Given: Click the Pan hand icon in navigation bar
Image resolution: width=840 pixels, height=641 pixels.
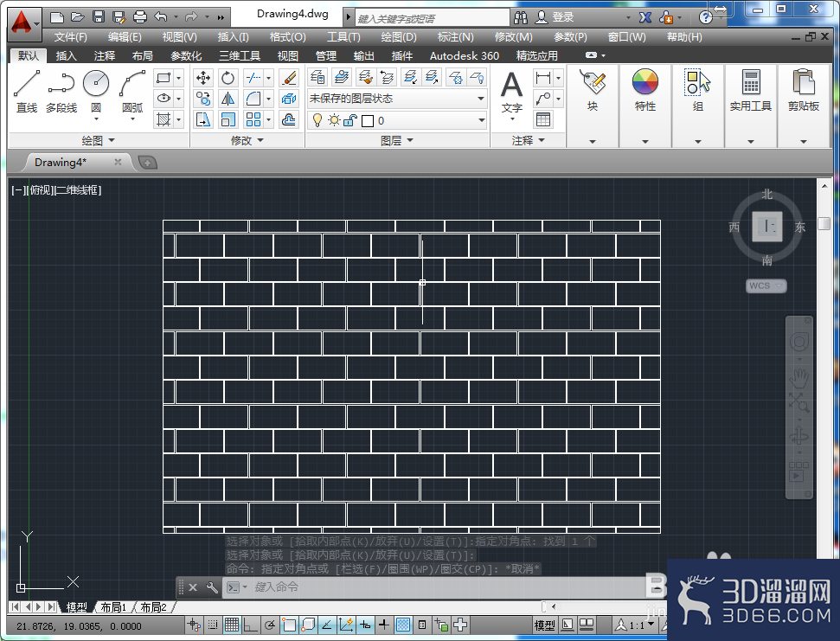Looking at the screenshot, I should click(x=798, y=378).
